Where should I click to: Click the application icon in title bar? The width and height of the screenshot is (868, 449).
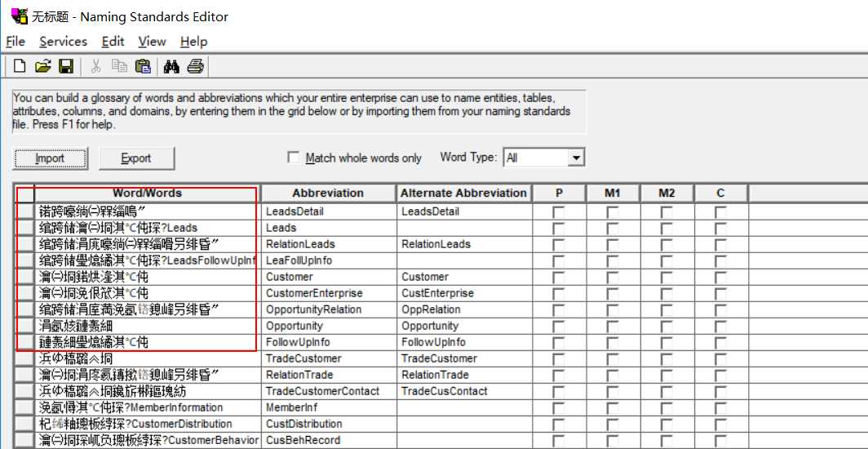pos(19,16)
